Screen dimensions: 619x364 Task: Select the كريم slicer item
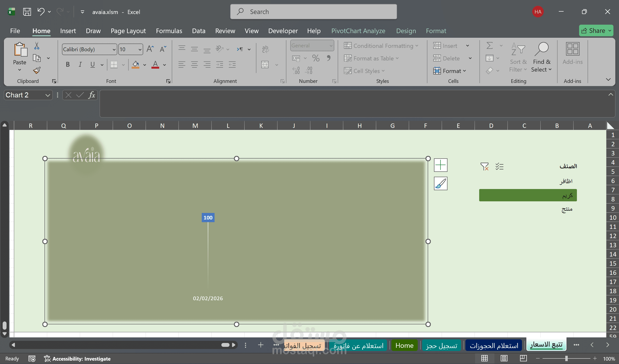coord(528,195)
